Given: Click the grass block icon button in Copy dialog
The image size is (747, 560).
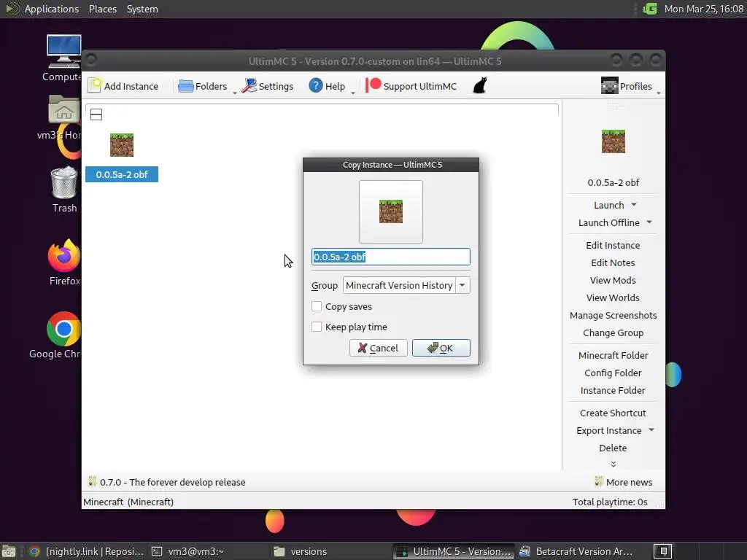Looking at the screenshot, I should point(391,211).
